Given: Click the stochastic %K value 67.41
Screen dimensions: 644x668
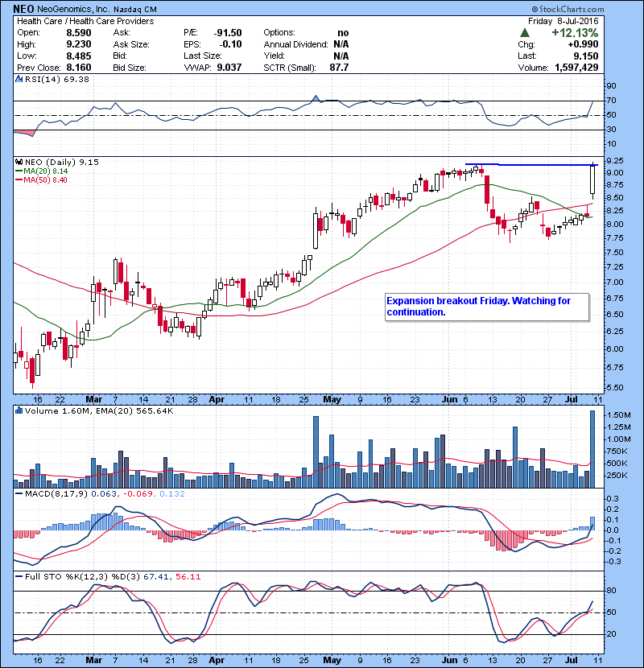Looking at the screenshot, I should coord(157,577).
